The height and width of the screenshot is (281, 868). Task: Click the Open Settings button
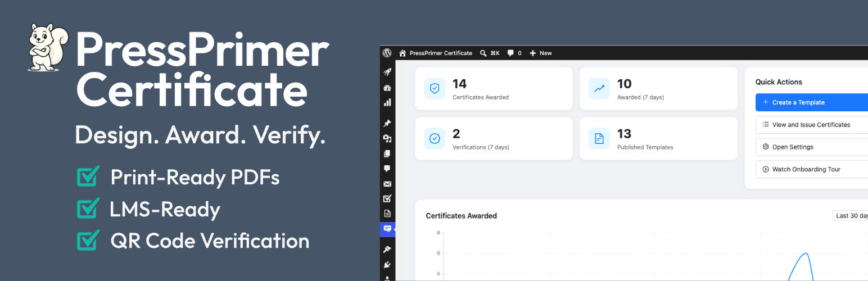click(812, 147)
